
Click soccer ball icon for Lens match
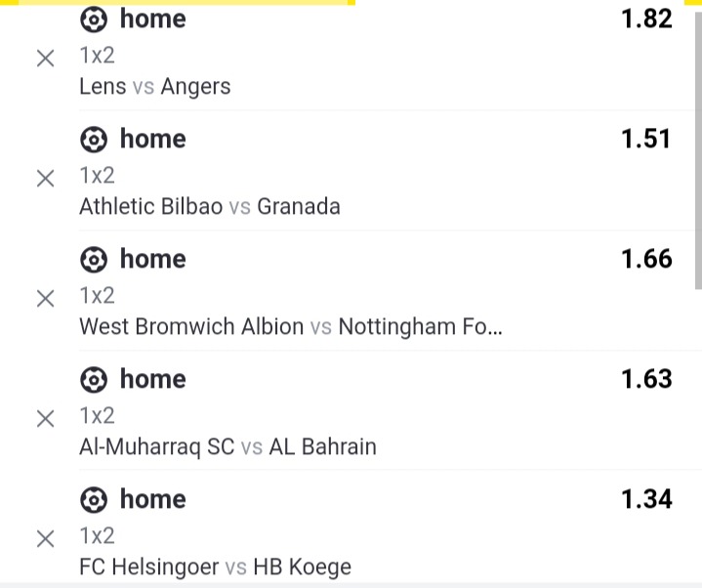pyautogui.click(x=93, y=20)
